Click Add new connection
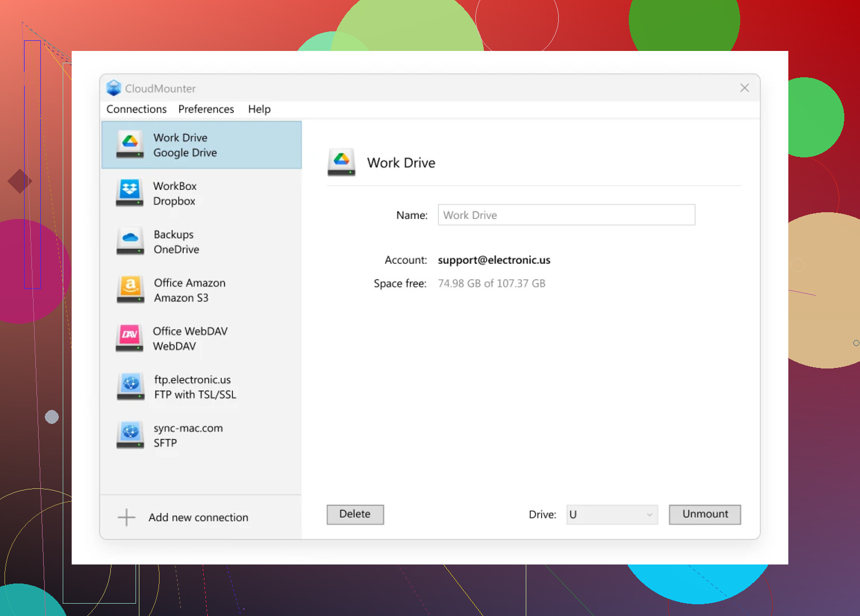860x616 pixels. [x=198, y=517]
